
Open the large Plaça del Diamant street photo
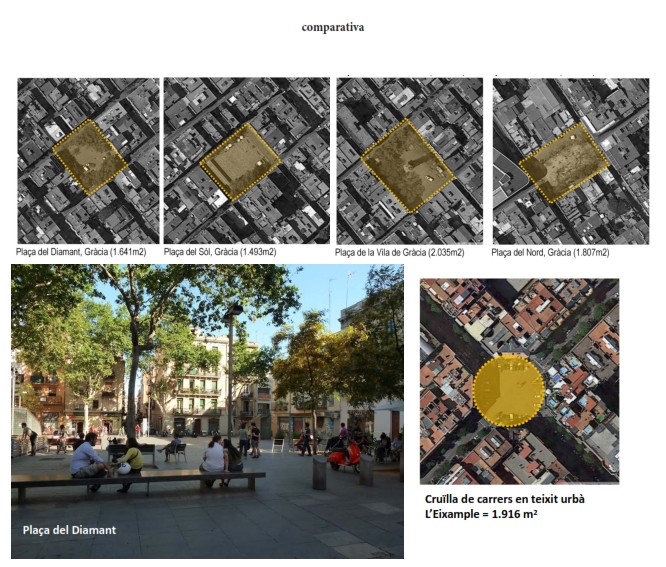207,411
